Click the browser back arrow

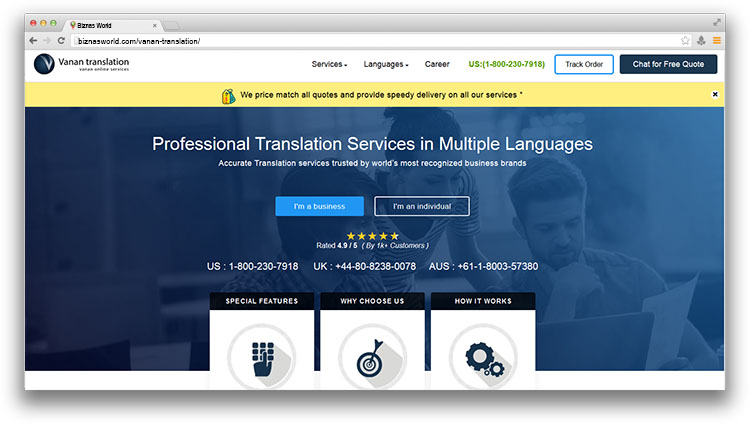33,41
